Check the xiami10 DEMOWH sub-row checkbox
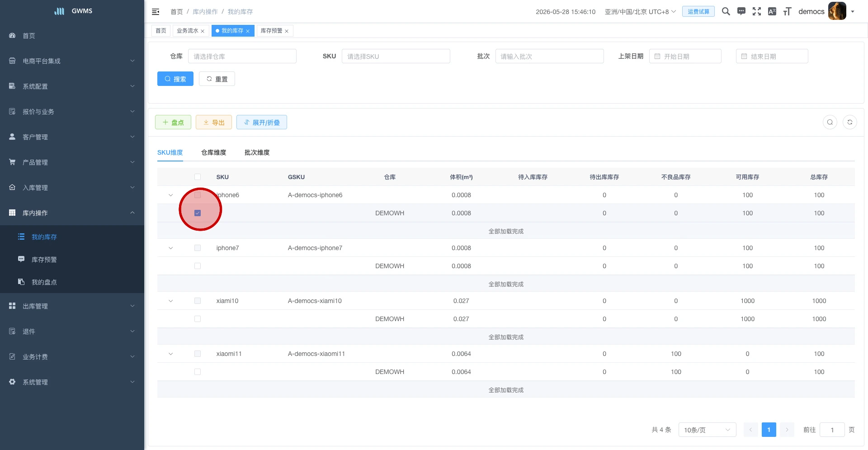 tap(198, 319)
